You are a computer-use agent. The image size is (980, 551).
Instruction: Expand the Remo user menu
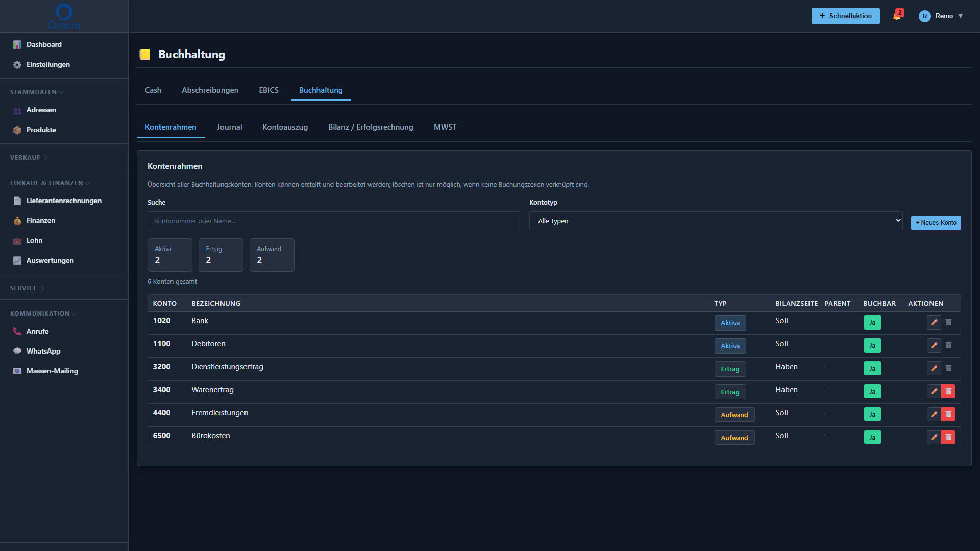tap(941, 16)
